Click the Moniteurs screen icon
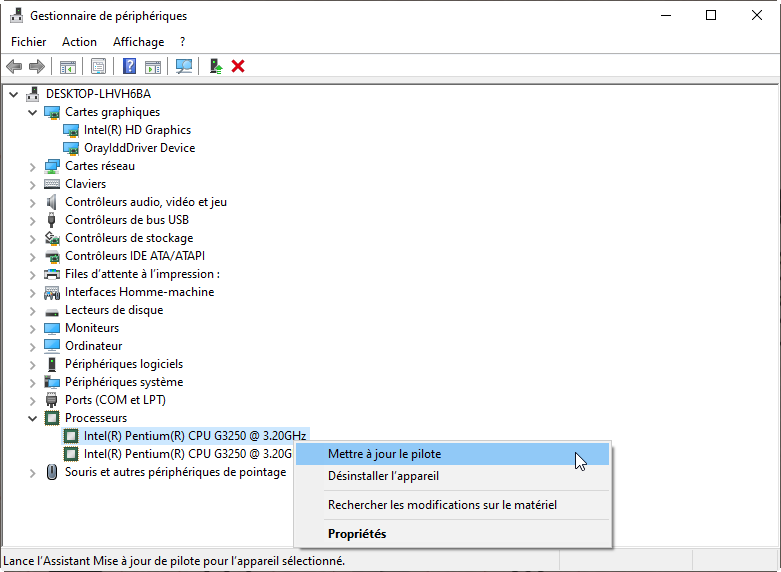 52,328
